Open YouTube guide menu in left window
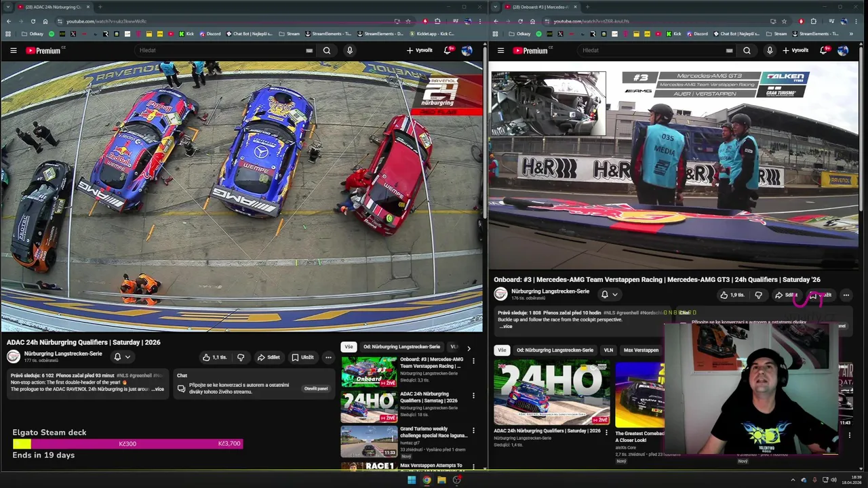The width and height of the screenshot is (868, 488). [x=13, y=50]
